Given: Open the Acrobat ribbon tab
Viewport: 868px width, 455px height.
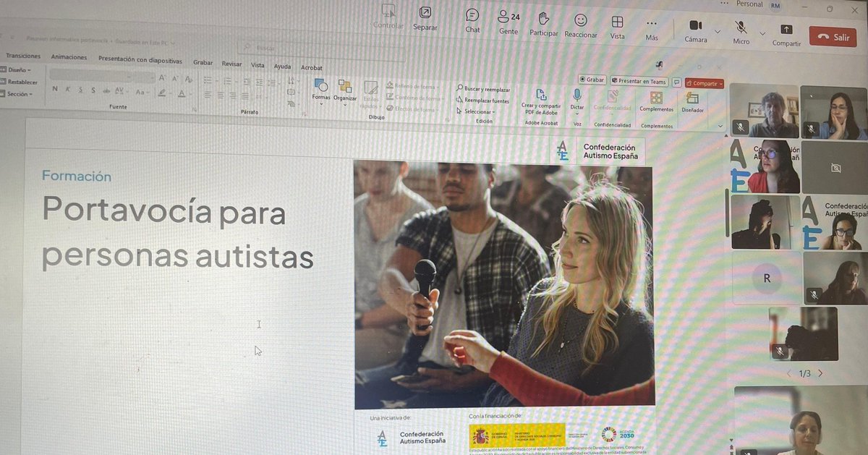Looking at the screenshot, I should [x=312, y=67].
